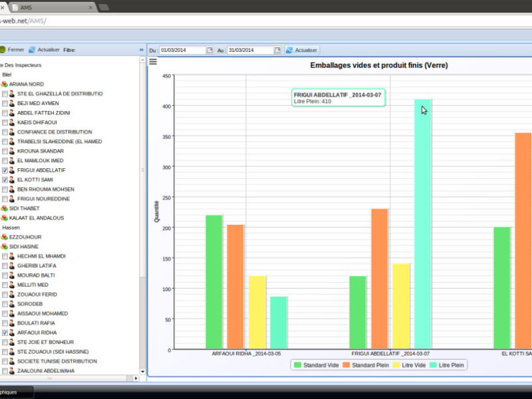Click the Fermer button
Viewport: 532px width, 399px height.
click(12, 50)
